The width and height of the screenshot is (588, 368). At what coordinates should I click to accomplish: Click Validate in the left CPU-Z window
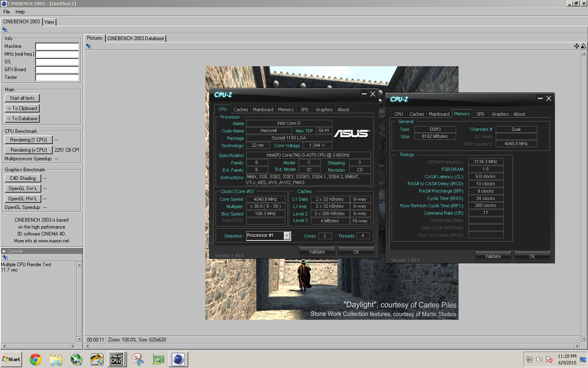[x=317, y=252]
